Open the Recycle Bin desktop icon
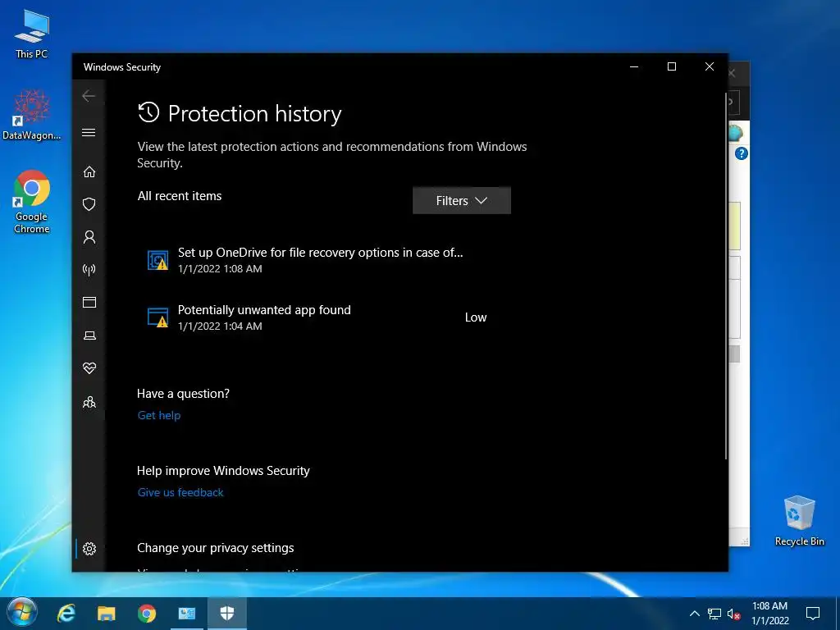The height and width of the screenshot is (630, 840). click(799, 521)
